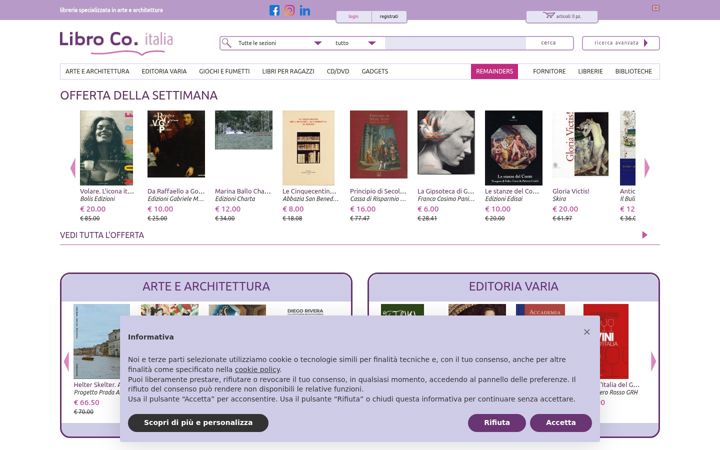Open the Giochi e Fumetti menu
The width and height of the screenshot is (720, 450).
click(224, 71)
